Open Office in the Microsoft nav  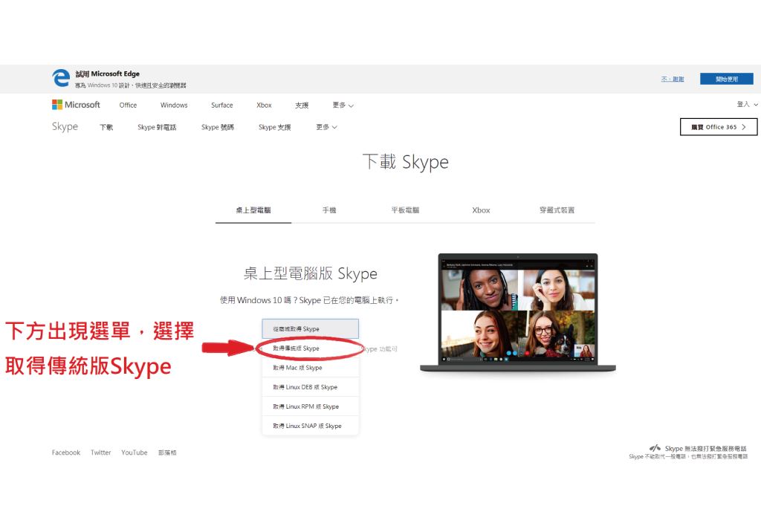point(128,106)
